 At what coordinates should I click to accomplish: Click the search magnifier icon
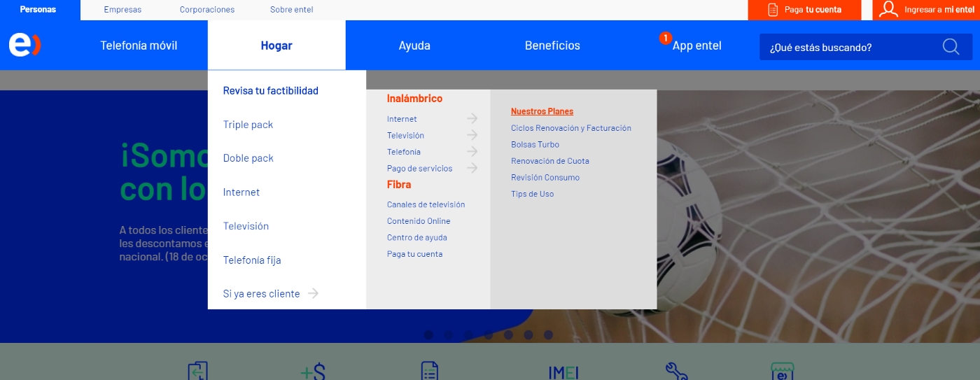click(x=951, y=47)
